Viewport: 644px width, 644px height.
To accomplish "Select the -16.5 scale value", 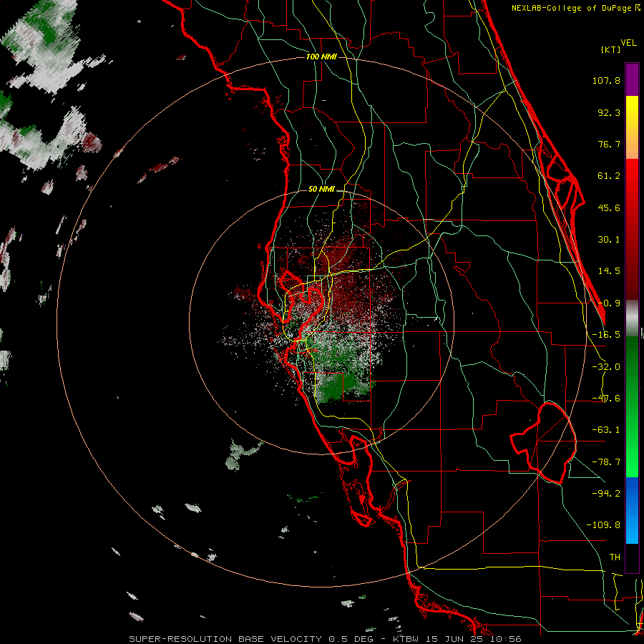I will pos(606,334).
